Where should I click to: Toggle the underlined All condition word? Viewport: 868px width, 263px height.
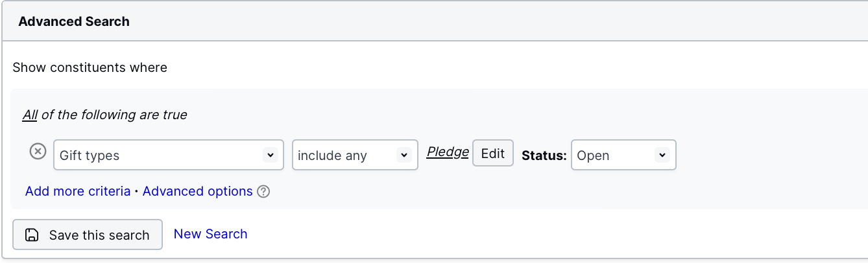(x=30, y=115)
